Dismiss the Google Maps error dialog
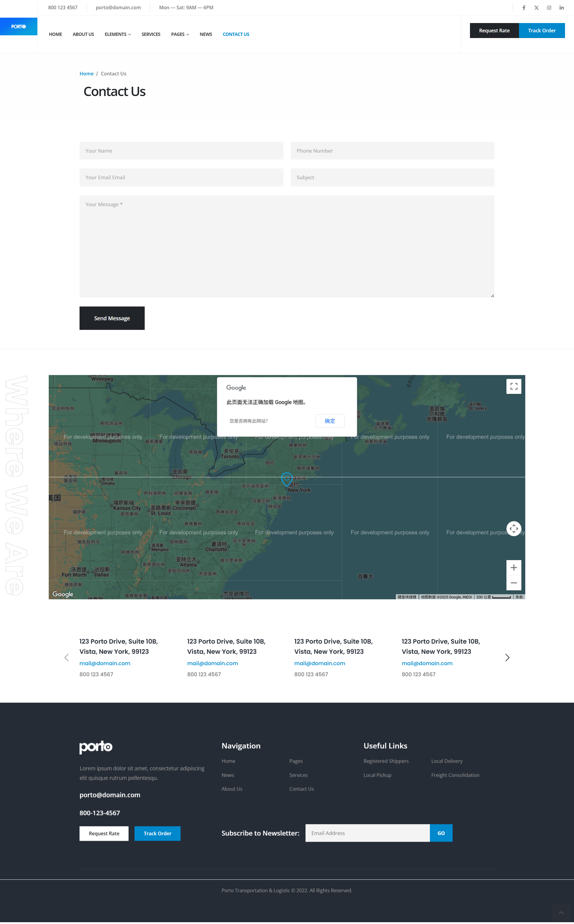This screenshot has height=924, width=574. click(329, 421)
